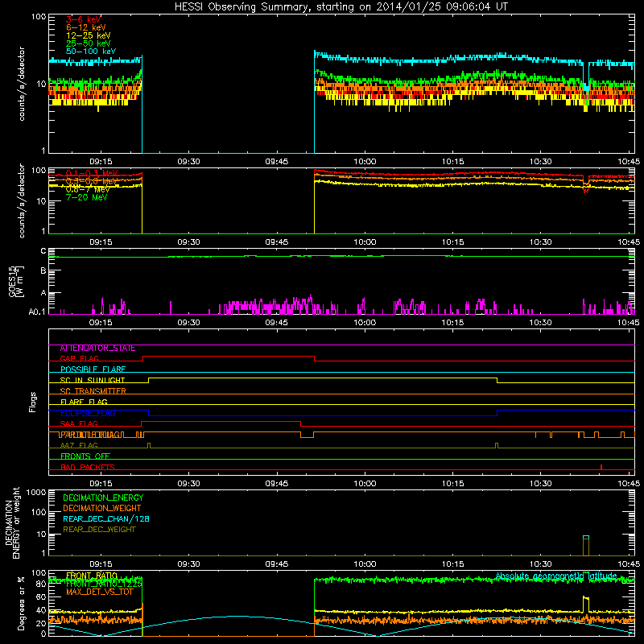The height and width of the screenshot is (644, 644).
Task: Click the MAX_DET_VS_TOT legend label
Action: click(99, 592)
